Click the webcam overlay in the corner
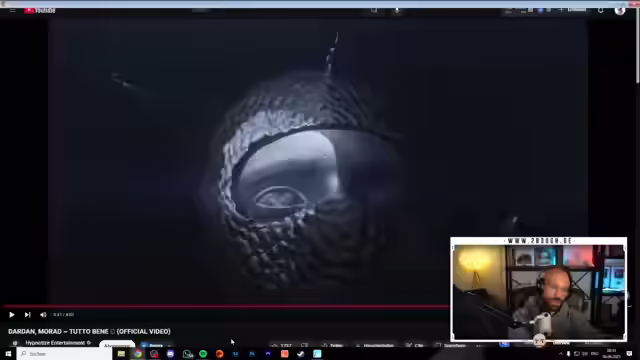640x360 pixels. point(539,289)
